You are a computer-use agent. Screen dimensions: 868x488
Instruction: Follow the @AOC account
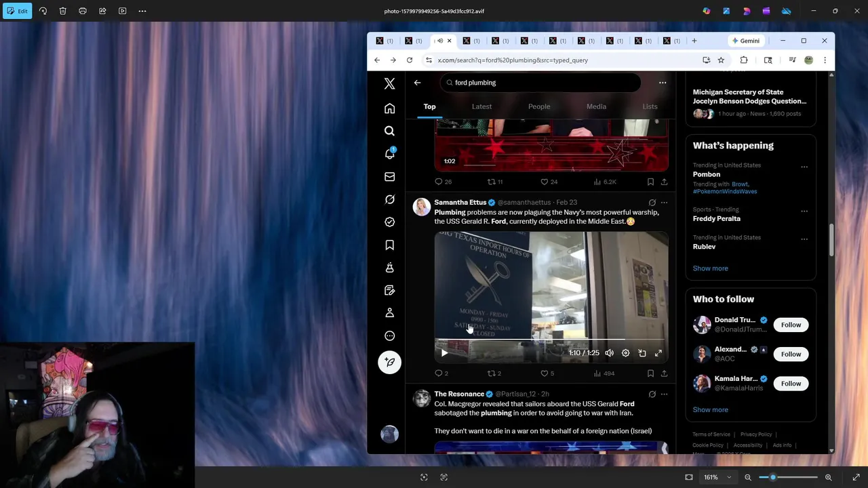[x=791, y=354]
